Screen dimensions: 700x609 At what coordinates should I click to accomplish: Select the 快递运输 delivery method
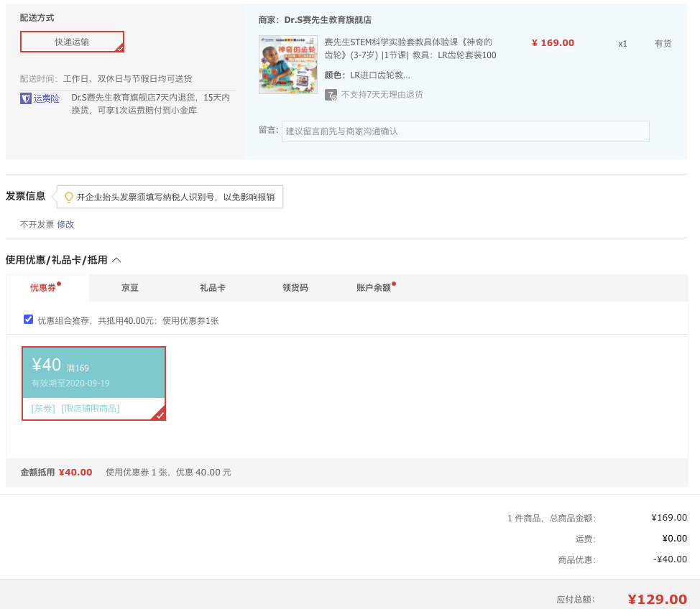coord(72,42)
